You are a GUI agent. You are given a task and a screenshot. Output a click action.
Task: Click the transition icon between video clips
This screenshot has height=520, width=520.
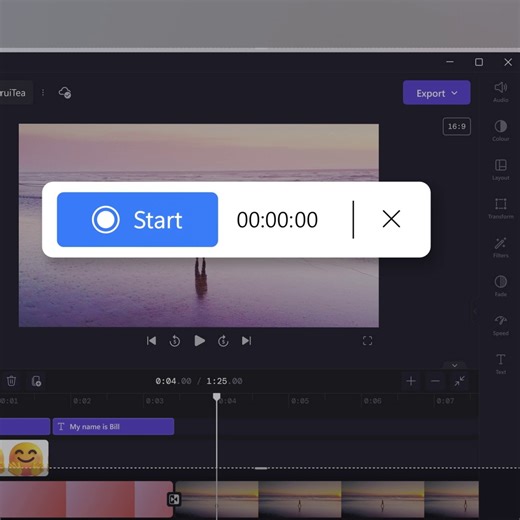click(174, 499)
